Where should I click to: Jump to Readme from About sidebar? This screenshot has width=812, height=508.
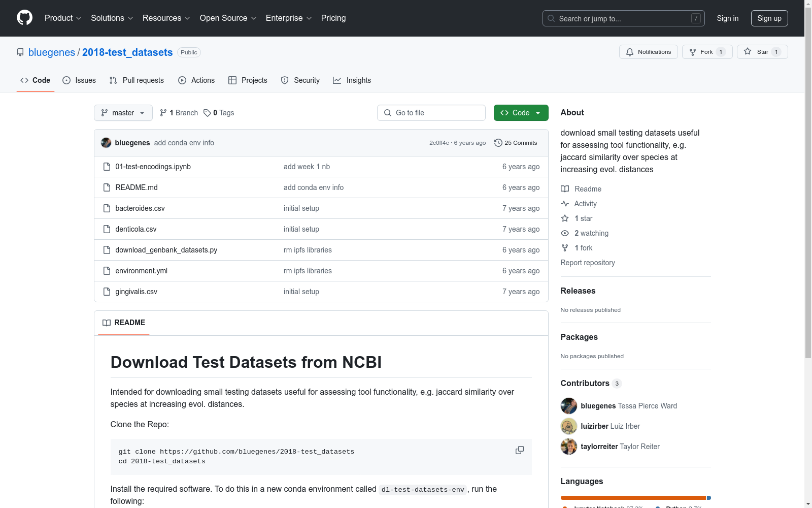(x=581, y=189)
